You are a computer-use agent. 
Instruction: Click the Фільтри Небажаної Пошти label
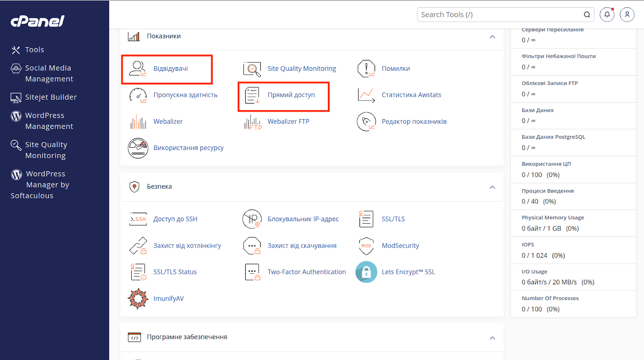pyautogui.click(x=559, y=56)
